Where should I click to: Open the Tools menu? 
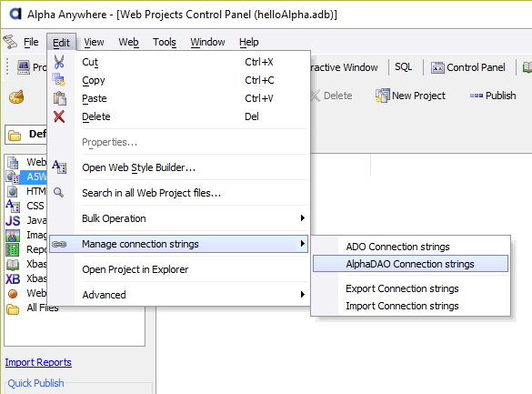click(x=165, y=42)
